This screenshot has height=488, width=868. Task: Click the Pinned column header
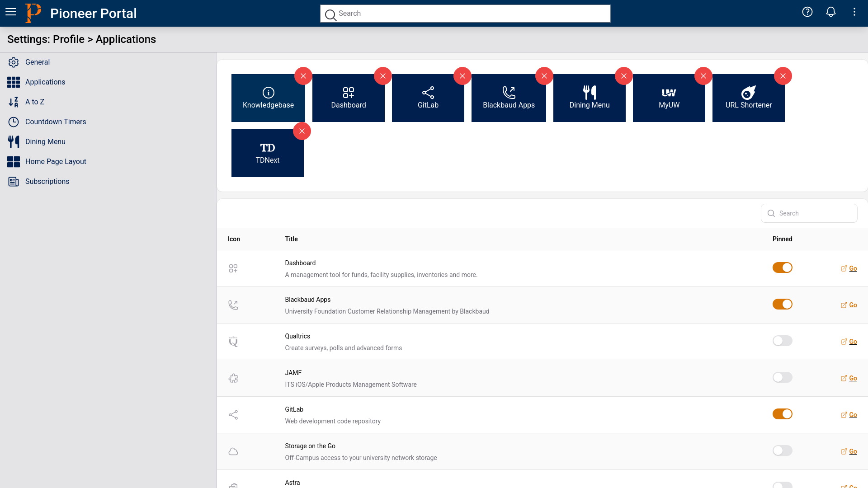[782, 239]
